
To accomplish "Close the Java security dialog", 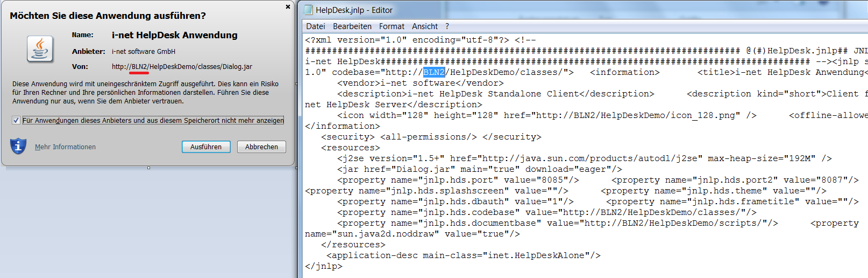I will (x=288, y=7).
